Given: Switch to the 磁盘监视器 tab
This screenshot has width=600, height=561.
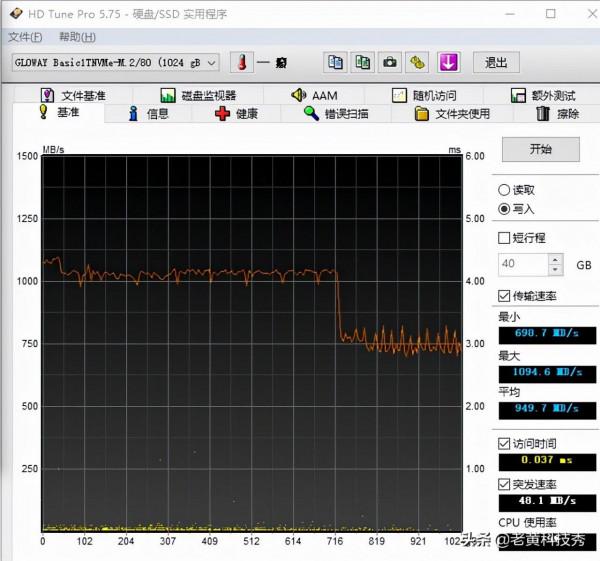Looking at the screenshot, I should pos(198,95).
